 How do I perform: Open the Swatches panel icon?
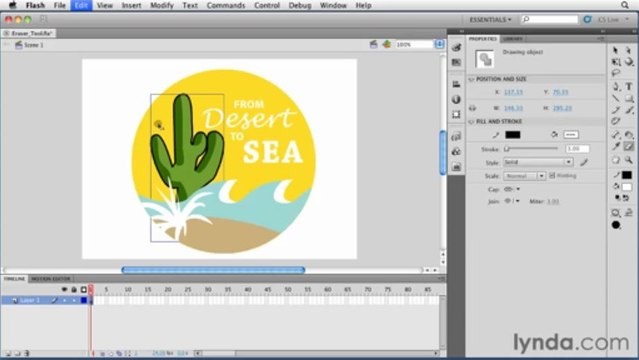[456, 62]
